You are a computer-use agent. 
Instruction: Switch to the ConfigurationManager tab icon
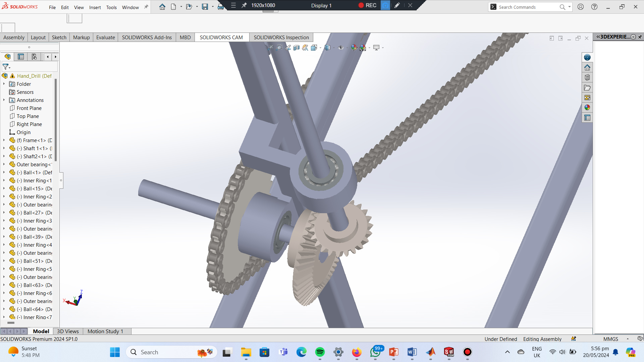[34, 57]
